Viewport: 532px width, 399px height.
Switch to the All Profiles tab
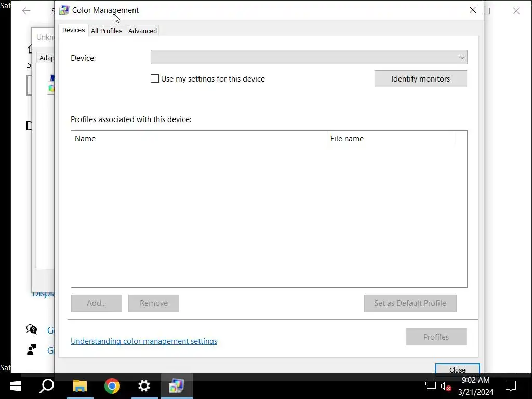(x=107, y=31)
